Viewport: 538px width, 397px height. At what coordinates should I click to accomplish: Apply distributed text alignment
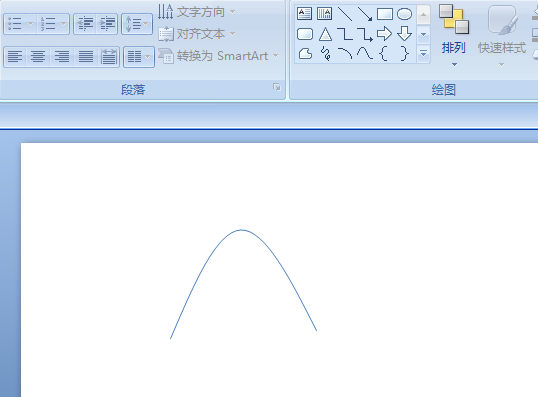click(108, 57)
